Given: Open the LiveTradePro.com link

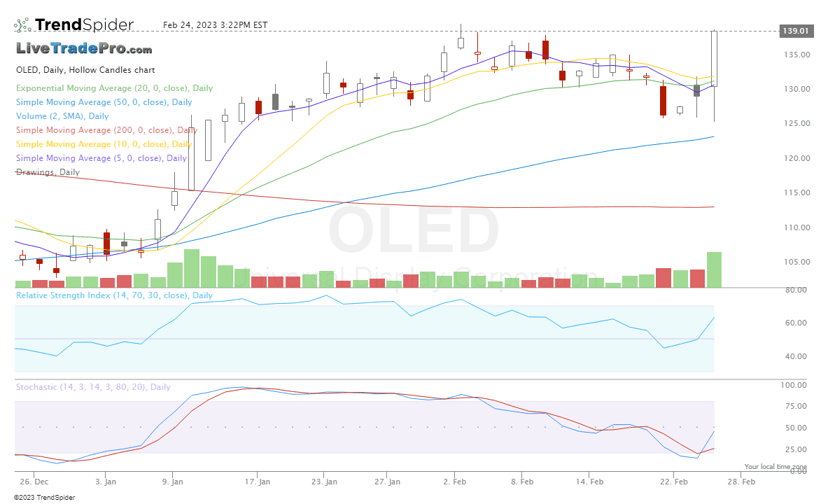Looking at the screenshot, I should [x=84, y=49].
